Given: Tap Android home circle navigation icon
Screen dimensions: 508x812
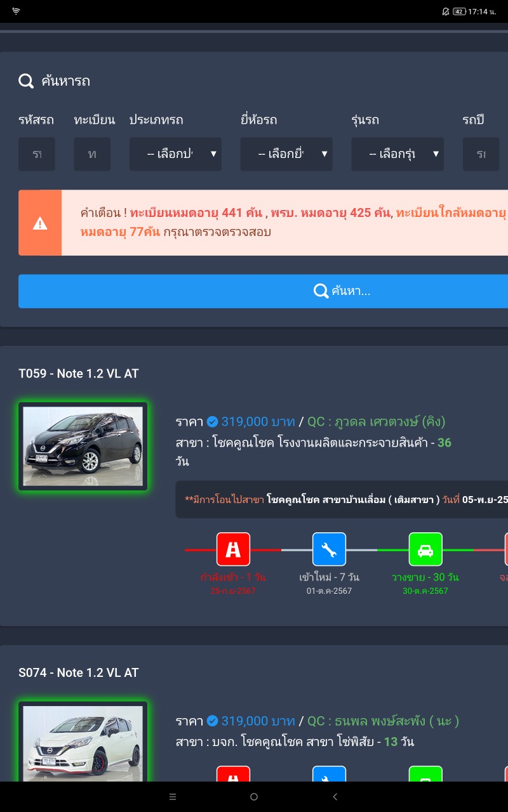Looking at the screenshot, I should (x=254, y=797).
